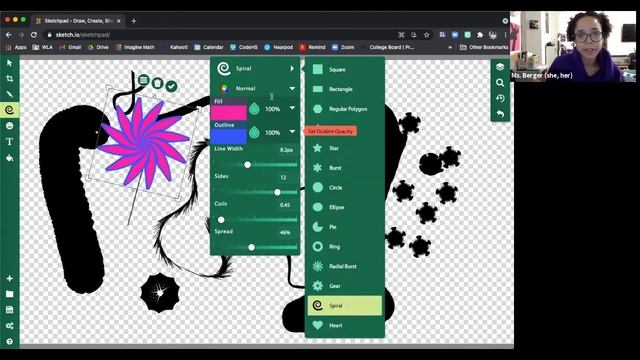Select Rectangle from the shapes list
Image resolution: width=640 pixels, height=360 pixels.
coord(345,89)
